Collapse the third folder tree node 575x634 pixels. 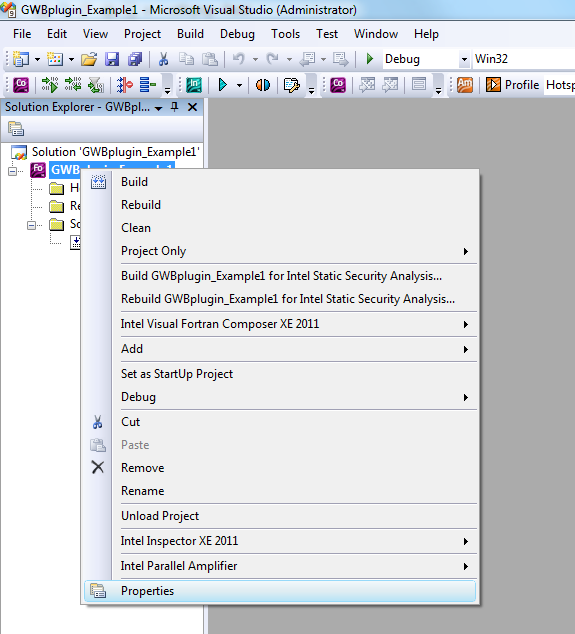[x=31, y=225]
